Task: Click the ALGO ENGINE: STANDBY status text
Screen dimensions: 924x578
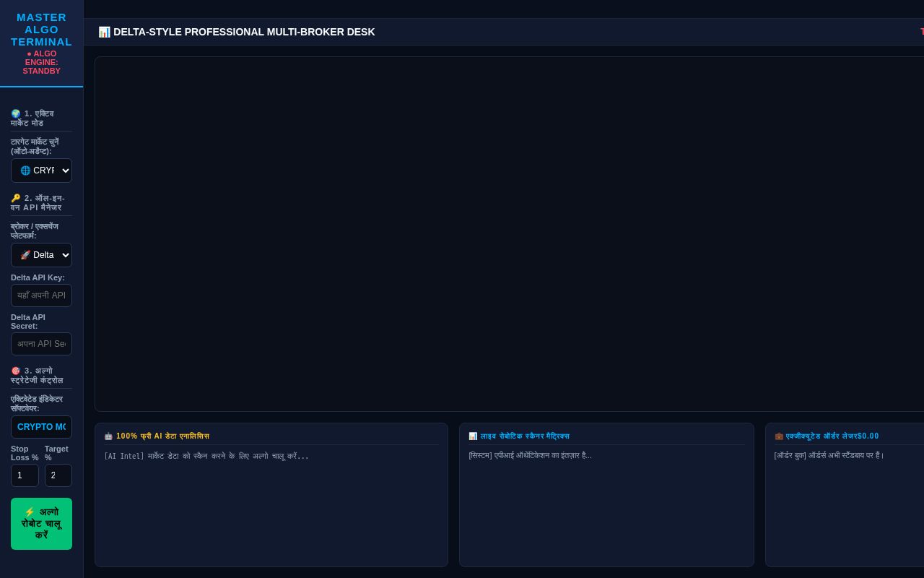Action: click(x=41, y=62)
